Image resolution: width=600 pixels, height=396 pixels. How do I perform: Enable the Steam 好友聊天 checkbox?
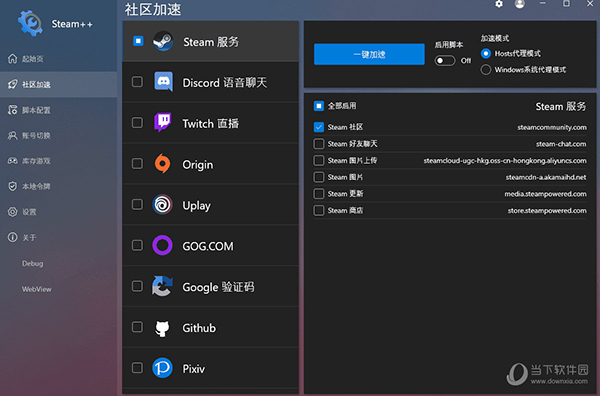click(x=319, y=144)
